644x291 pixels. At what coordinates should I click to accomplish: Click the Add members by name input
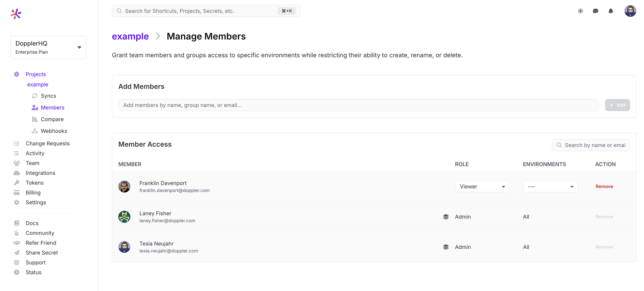pos(359,105)
